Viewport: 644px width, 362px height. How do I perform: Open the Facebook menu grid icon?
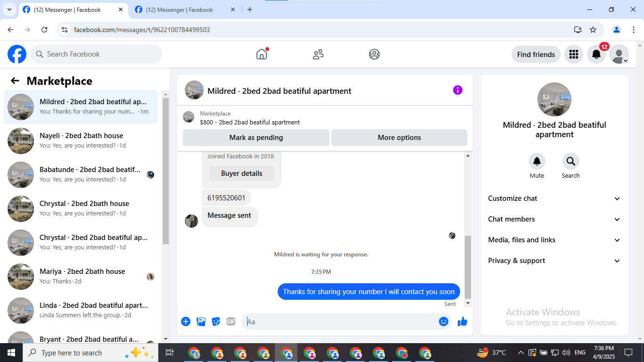coord(574,54)
